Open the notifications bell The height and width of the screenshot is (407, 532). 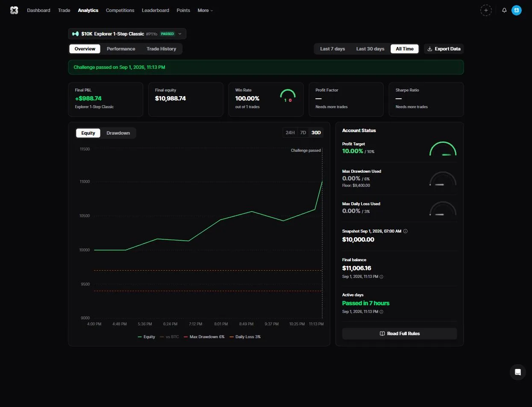[x=504, y=10]
